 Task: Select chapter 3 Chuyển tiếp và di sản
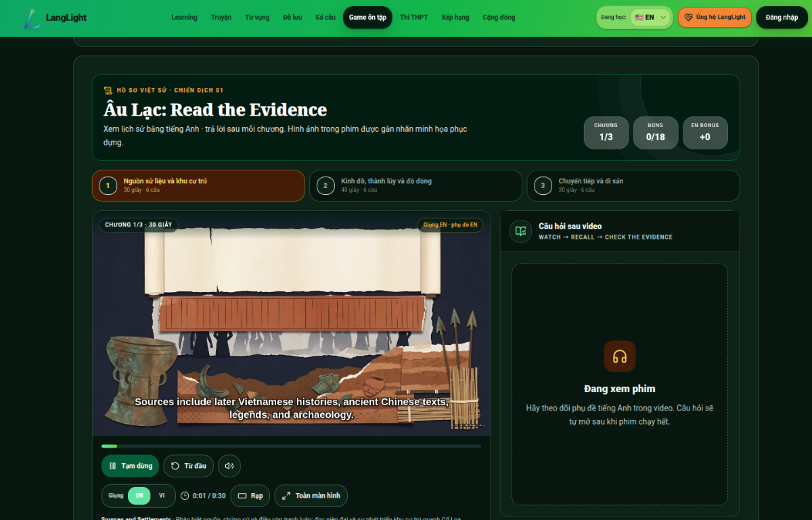click(633, 185)
